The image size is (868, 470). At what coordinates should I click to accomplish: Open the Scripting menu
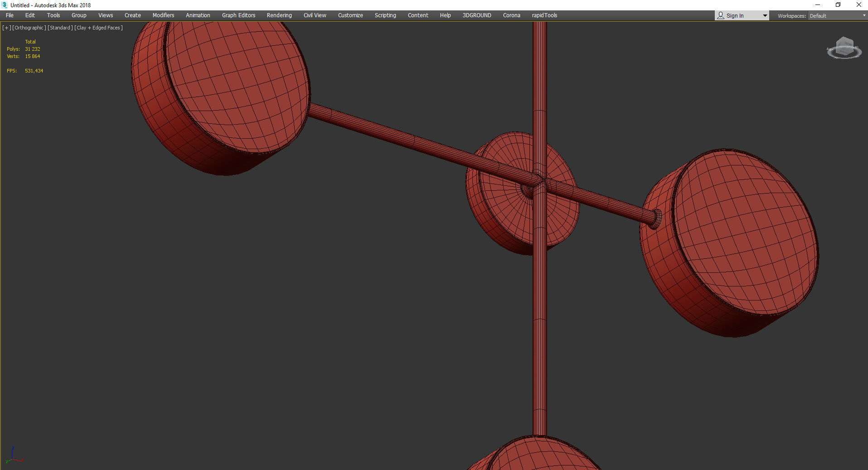(x=385, y=15)
